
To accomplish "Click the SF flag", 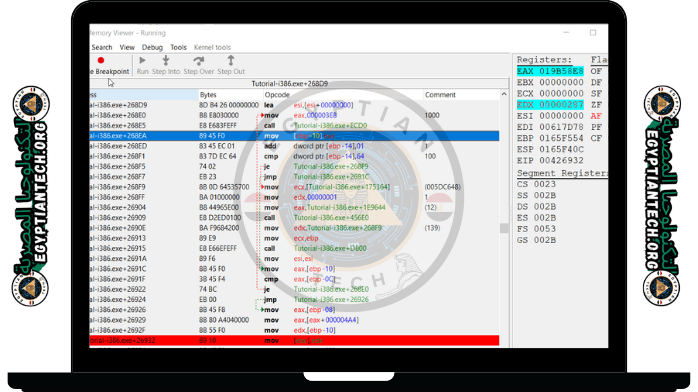I will pyautogui.click(x=596, y=93).
